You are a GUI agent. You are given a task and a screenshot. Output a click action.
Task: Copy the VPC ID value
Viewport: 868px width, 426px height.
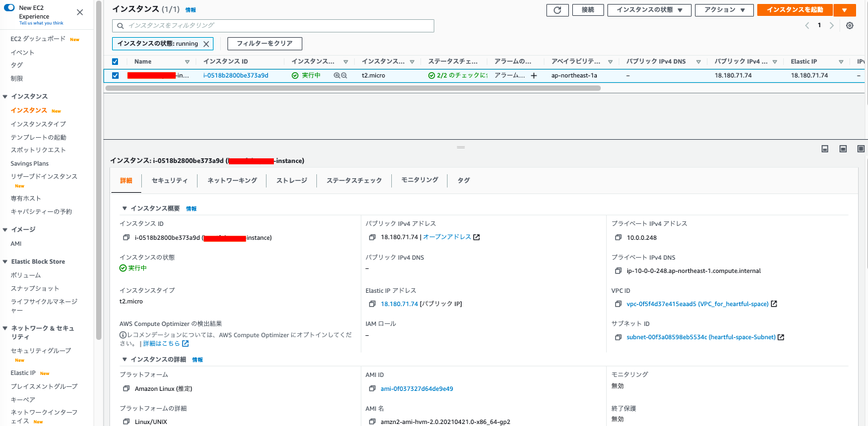[617, 304]
